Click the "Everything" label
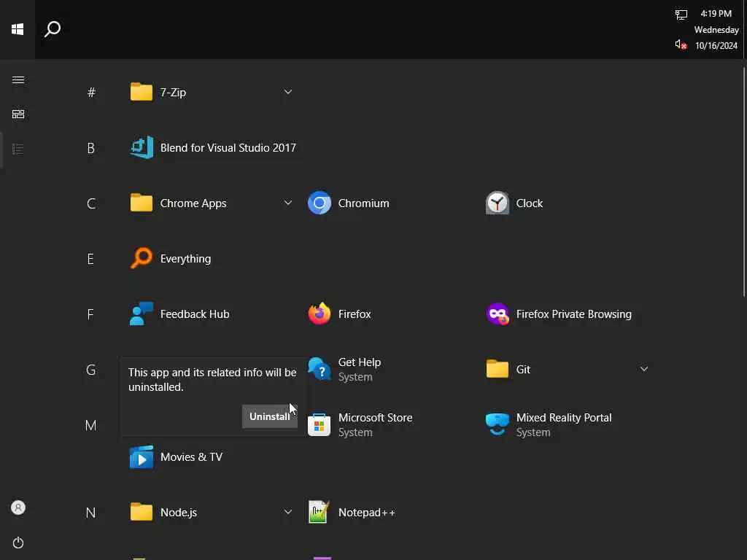This screenshot has width=747, height=560. pyautogui.click(x=185, y=259)
